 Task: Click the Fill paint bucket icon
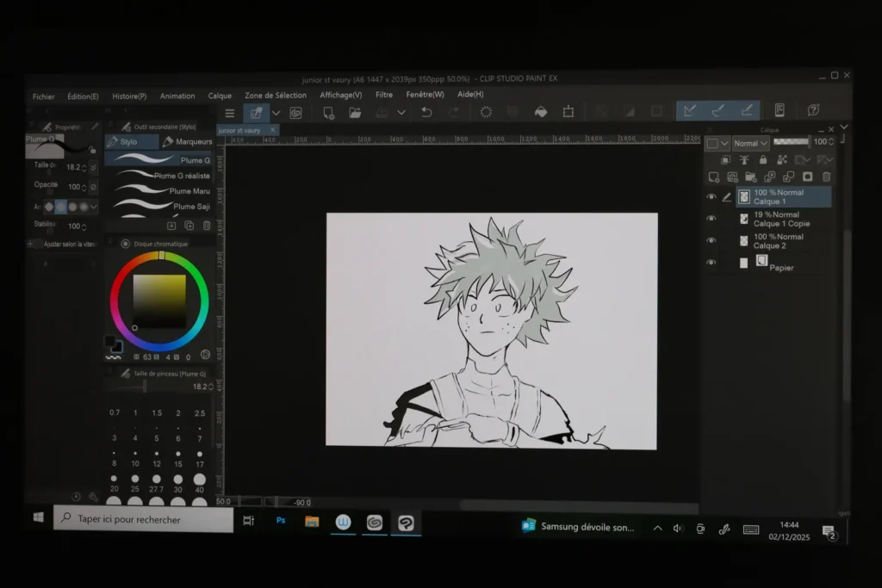tap(541, 112)
